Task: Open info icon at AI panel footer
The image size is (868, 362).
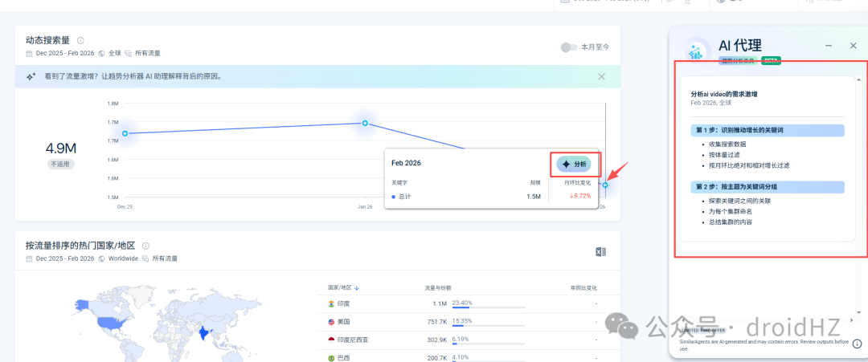Action: 857,343
